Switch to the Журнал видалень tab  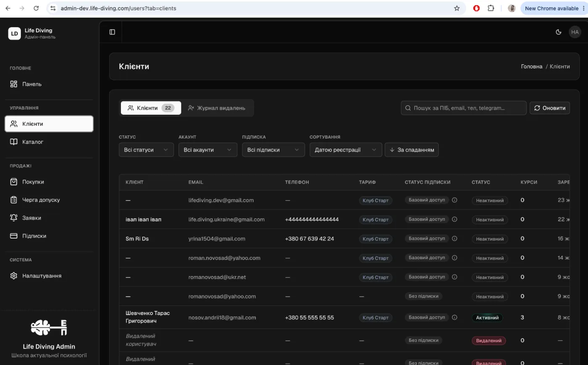click(217, 108)
